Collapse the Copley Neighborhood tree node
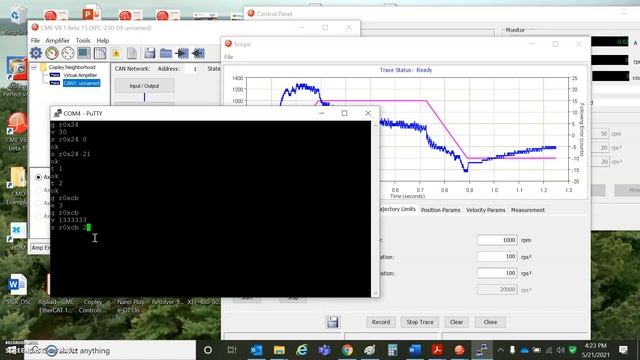 [34, 67]
